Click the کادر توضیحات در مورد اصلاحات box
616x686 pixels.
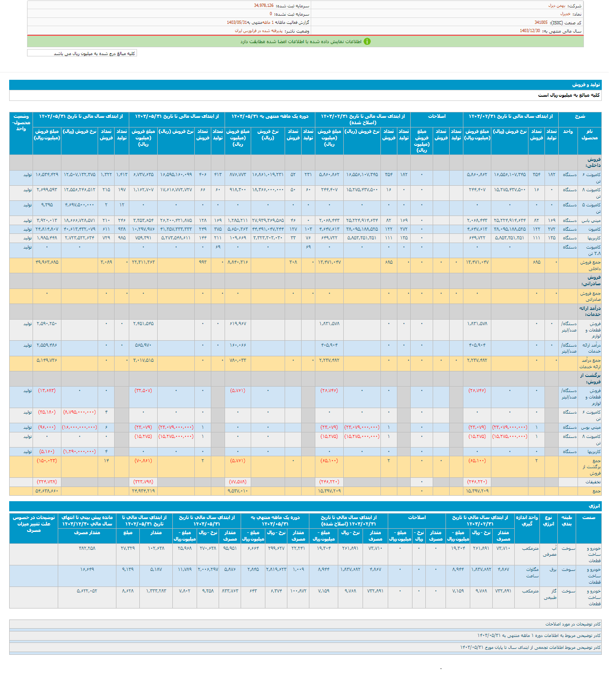tap(572, 624)
